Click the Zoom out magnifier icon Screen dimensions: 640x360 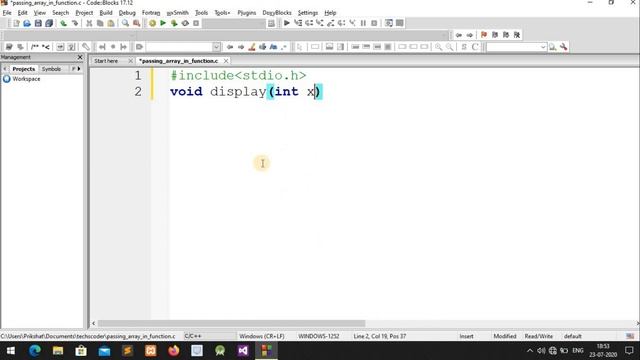pyautogui.click(x=449, y=47)
